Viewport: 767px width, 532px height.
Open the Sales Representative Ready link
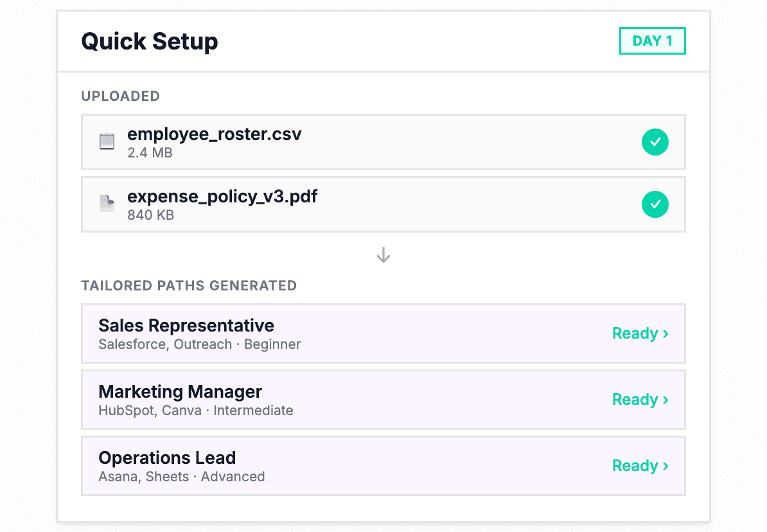(x=640, y=333)
